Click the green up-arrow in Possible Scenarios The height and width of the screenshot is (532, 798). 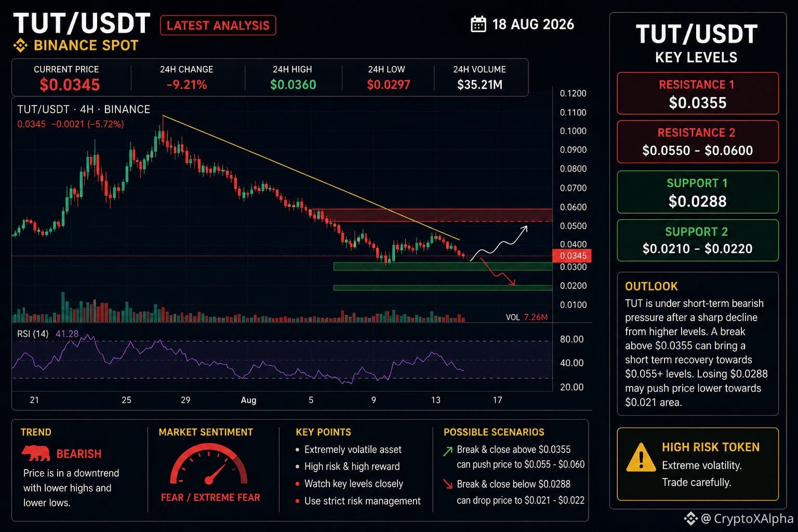(447, 451)
